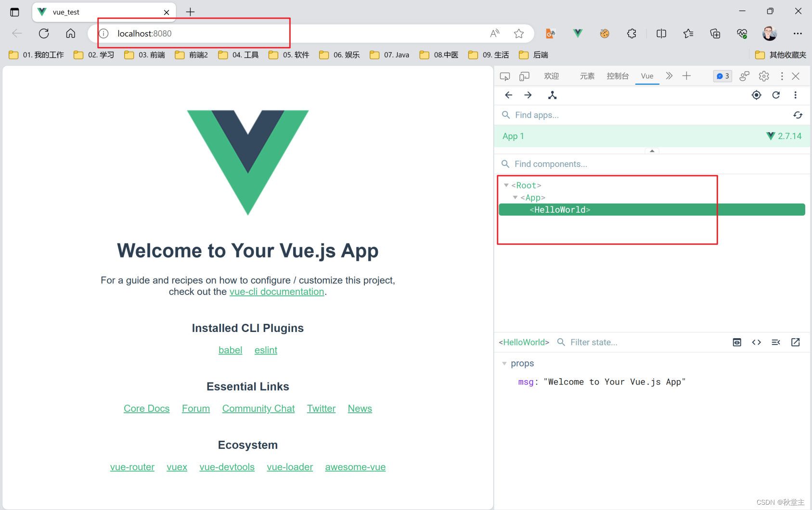The height and width of the screenshot is (510, 812).
Task: Click the Find components search field
Action: click(x=652, y=164)
